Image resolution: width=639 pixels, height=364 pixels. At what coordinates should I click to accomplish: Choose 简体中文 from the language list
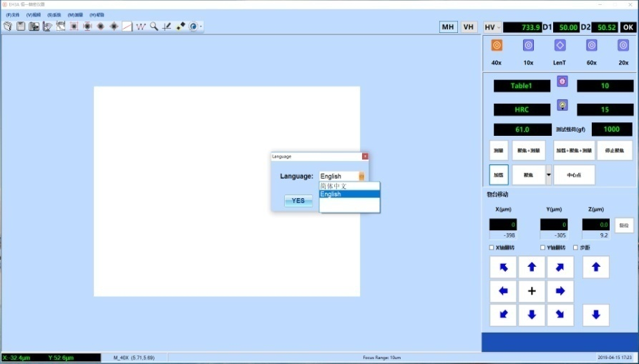349,186
